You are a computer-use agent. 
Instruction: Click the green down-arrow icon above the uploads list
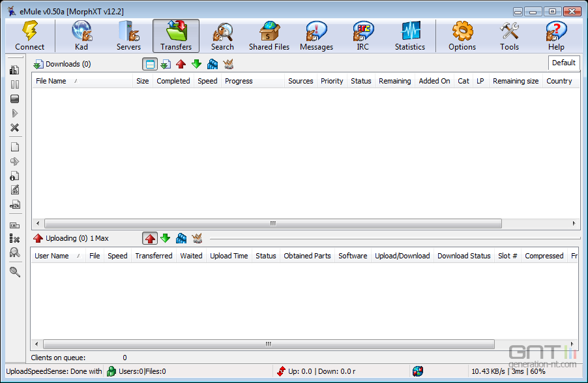(165, 238)
